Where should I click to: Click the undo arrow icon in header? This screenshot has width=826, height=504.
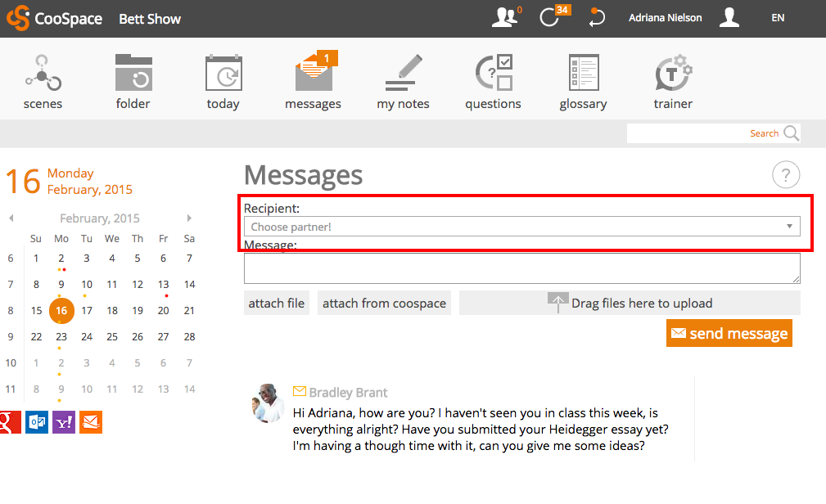pyautogui.click(x=598, y=17)
